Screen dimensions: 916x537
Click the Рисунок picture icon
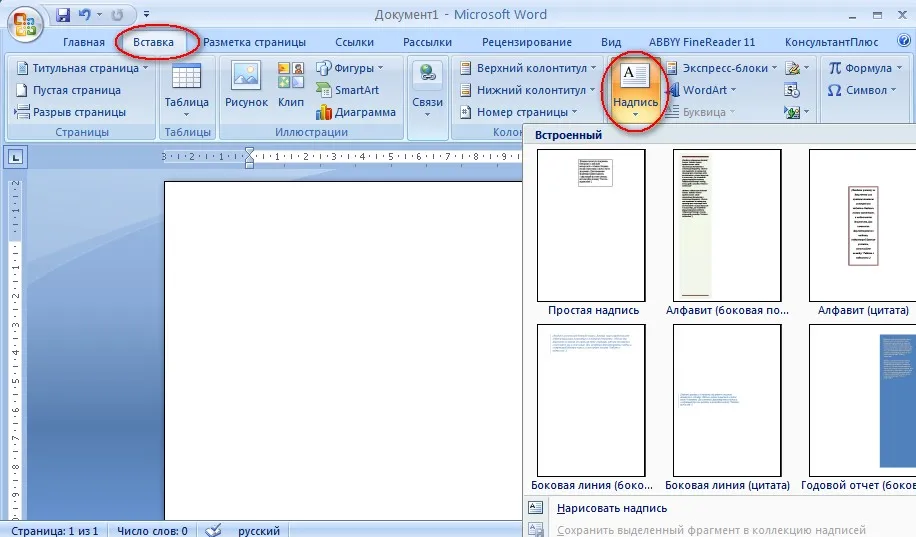pos(246,86)
